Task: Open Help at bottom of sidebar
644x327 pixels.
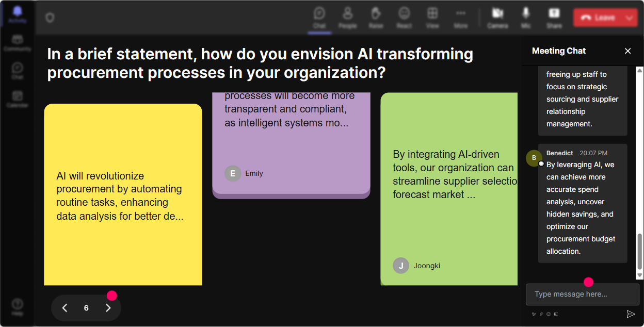Action: point(17,306)
